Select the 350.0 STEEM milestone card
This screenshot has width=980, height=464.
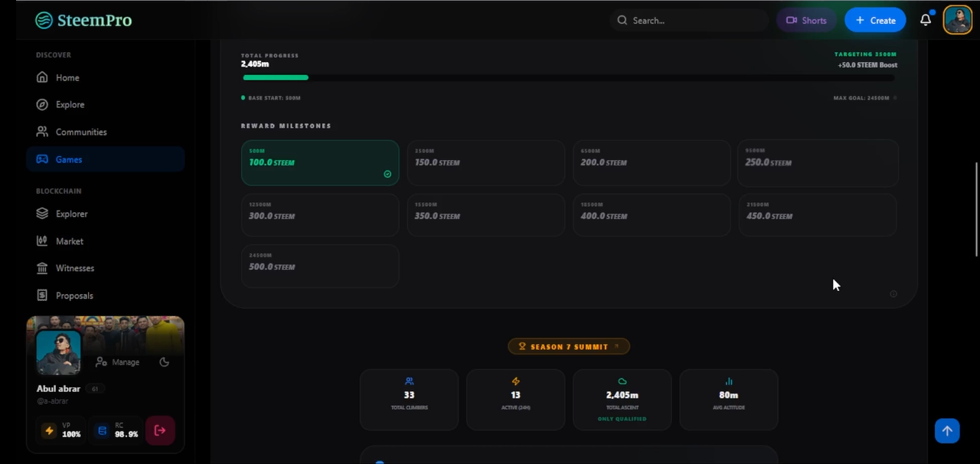coord(486,215)
